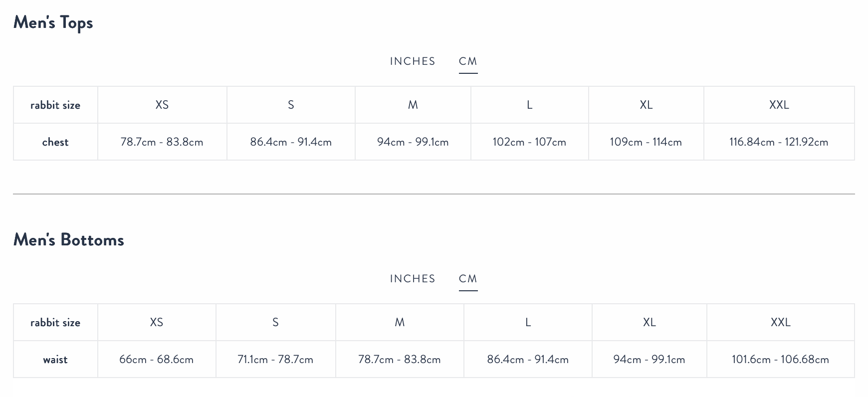Image resolution: width=868 pixels, height=397 pixels.
Task: Click XS column header in Men's Tops table
Action: (x=162, y=105)
